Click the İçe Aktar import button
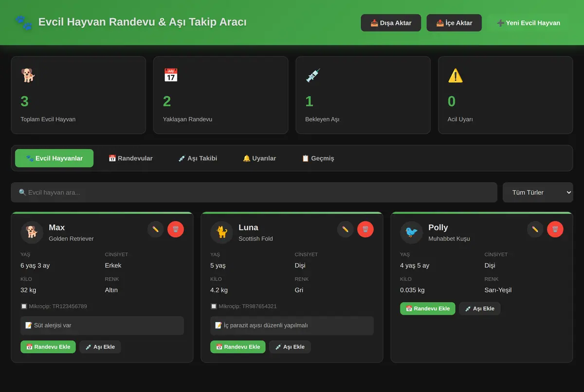Viewport: 584px width, 392px height. [454, 23]
